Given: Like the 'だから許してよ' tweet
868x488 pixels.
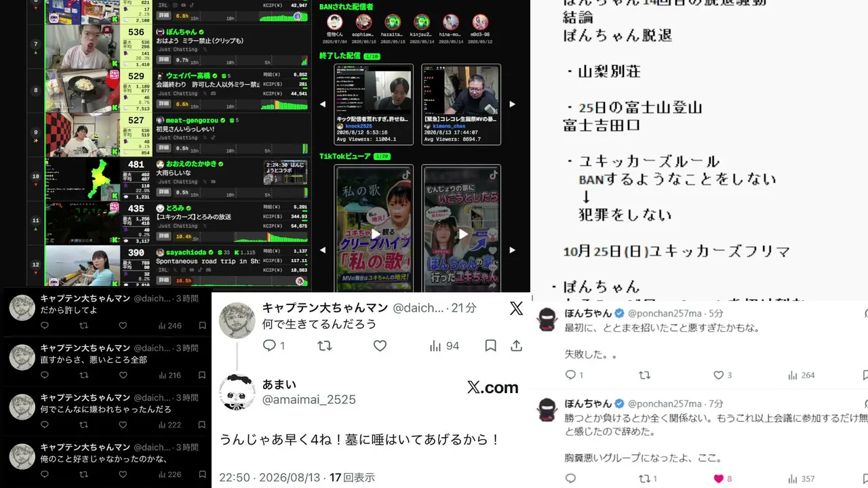Looking at the screenshot, I should (x=123, y=326).
